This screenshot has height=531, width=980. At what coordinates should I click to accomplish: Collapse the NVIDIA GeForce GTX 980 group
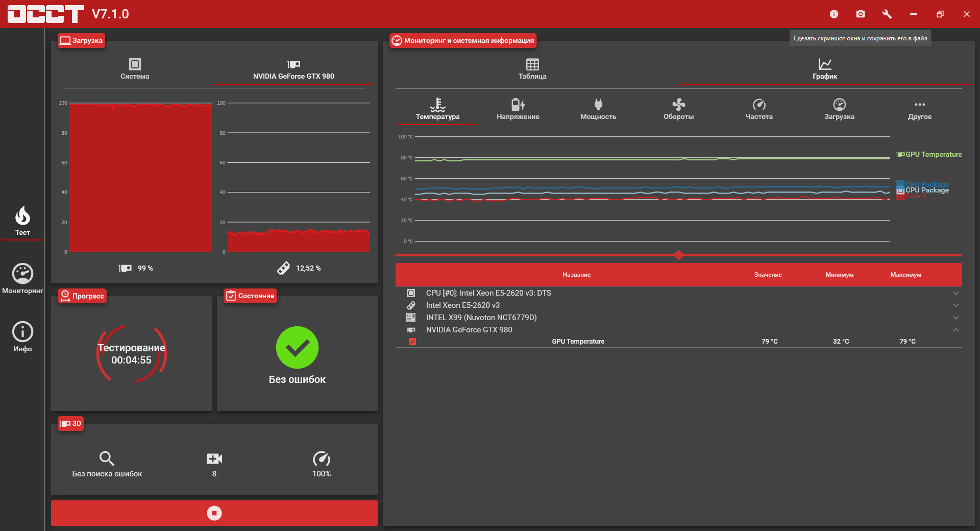click(956, 330)
